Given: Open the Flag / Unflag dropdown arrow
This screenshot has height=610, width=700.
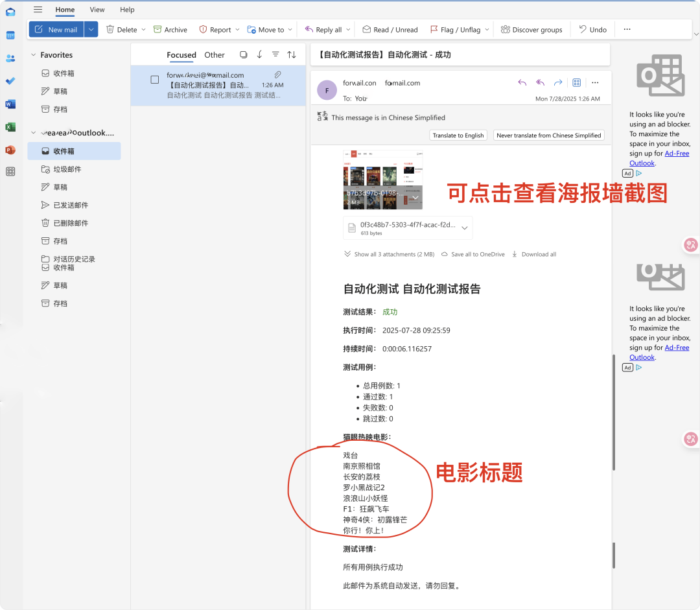Looking at the screenshot, I should coord(487,29).
